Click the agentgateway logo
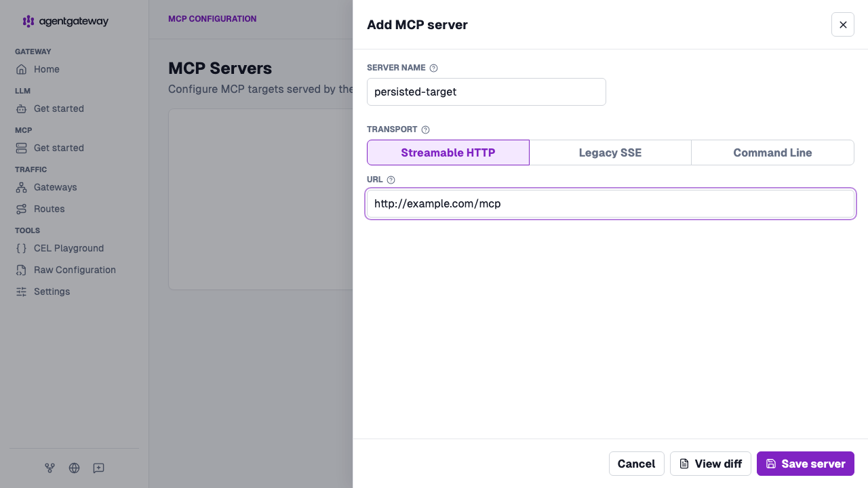Image resolution: width=868 pixels, height=488 pixels. 65,21
